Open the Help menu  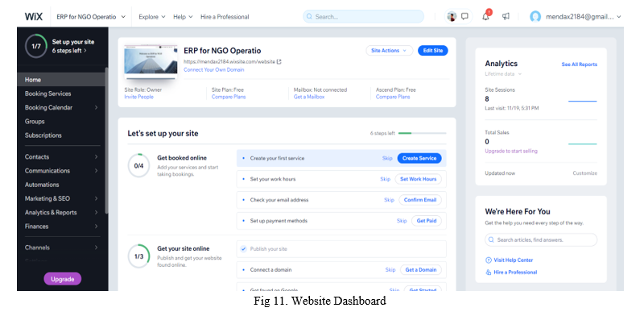point(183,17)
